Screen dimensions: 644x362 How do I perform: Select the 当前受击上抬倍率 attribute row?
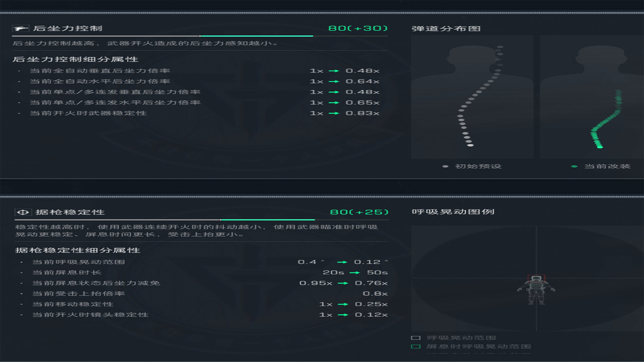[x=78, y=294]
